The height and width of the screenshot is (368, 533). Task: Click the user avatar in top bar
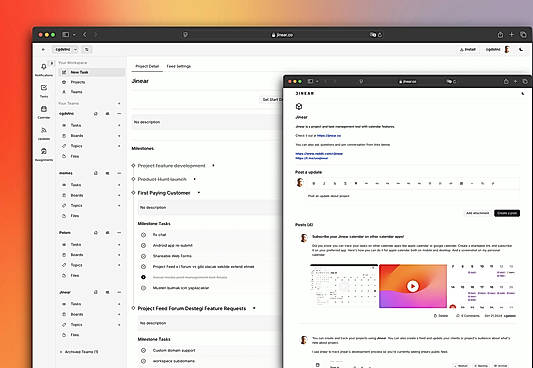507,50
